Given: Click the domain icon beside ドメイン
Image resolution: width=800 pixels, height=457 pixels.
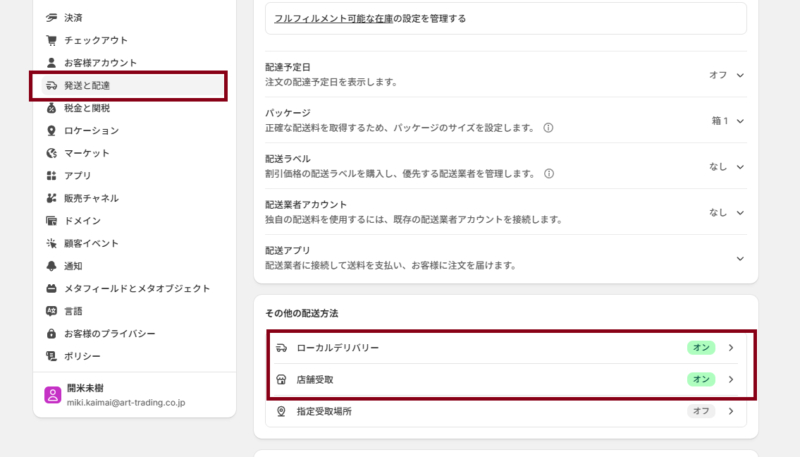Looking at the screenshot, I should [52, 221].
